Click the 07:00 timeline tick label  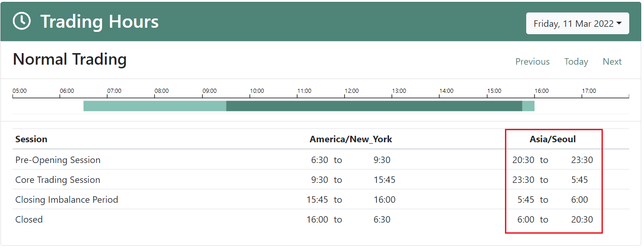coord(114,91)
